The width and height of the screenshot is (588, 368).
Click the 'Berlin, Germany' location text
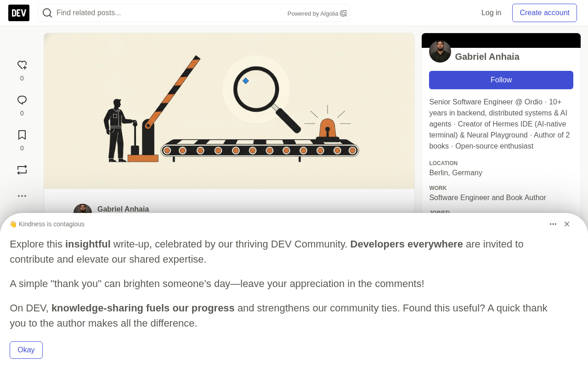click(456, 173)
